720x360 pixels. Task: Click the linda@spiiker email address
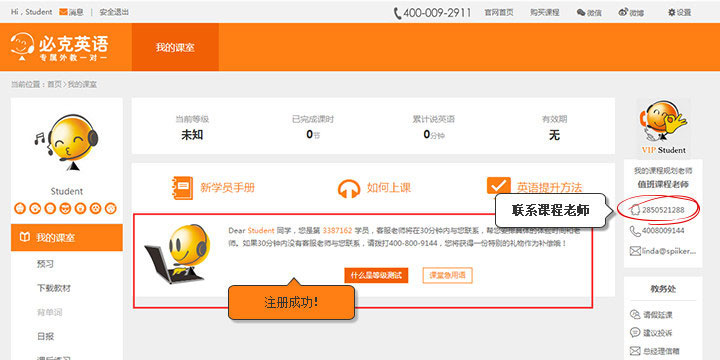pos(669,251)
